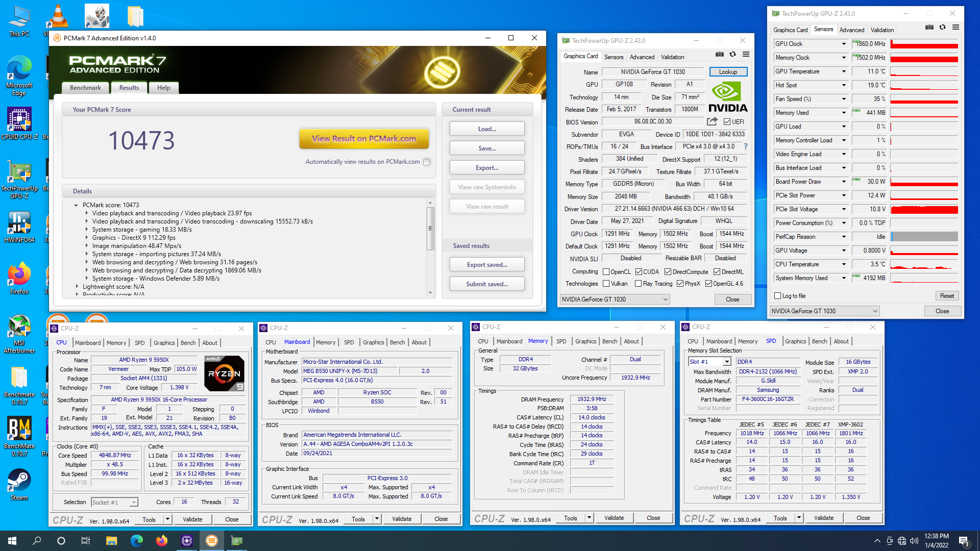
Task: Open taskbar search icon
Action: (x=37, y=541)
